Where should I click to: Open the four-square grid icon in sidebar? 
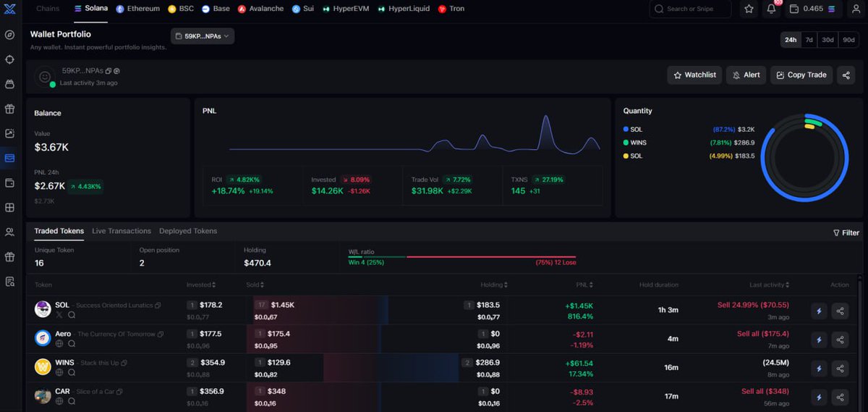pos(9,207)
